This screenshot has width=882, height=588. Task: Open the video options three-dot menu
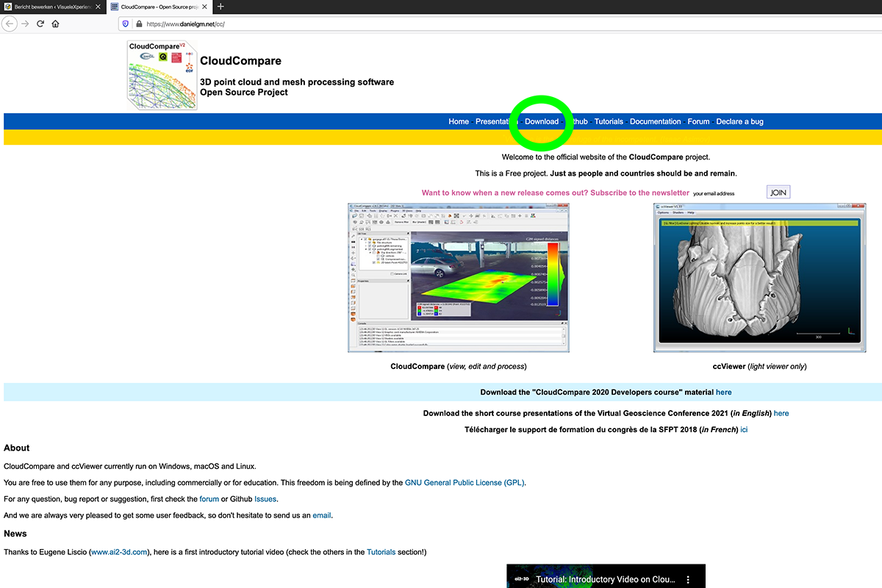[689, 580]
